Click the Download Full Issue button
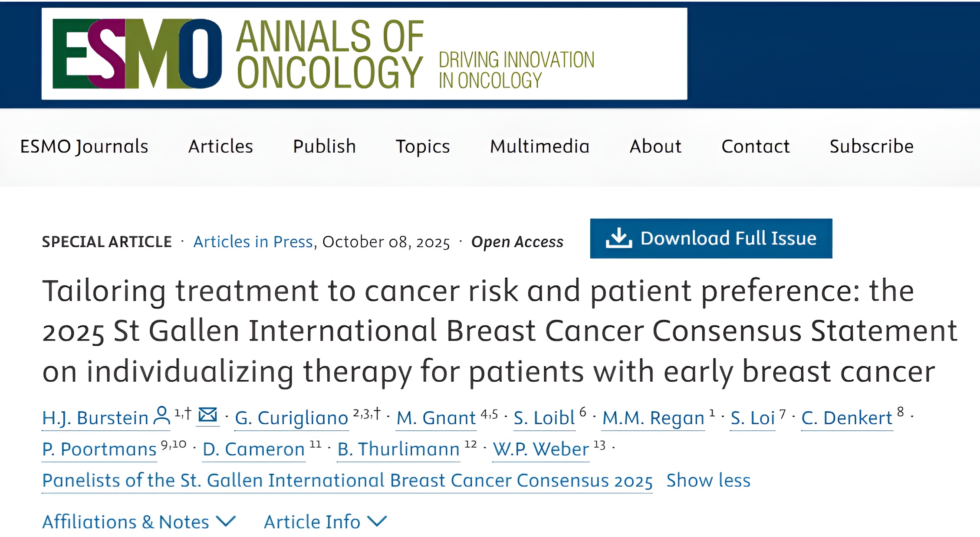The width and height of the screenshot is (980, 537). (711, 239)
